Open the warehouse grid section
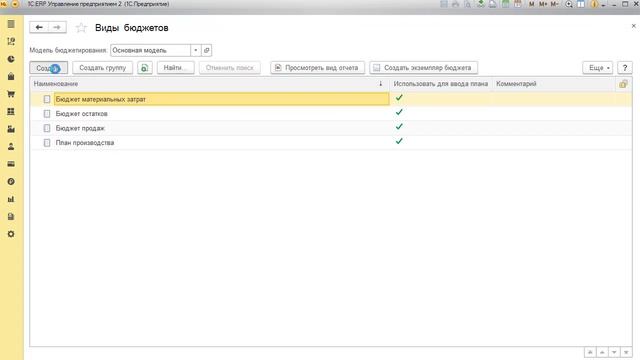 11,111
